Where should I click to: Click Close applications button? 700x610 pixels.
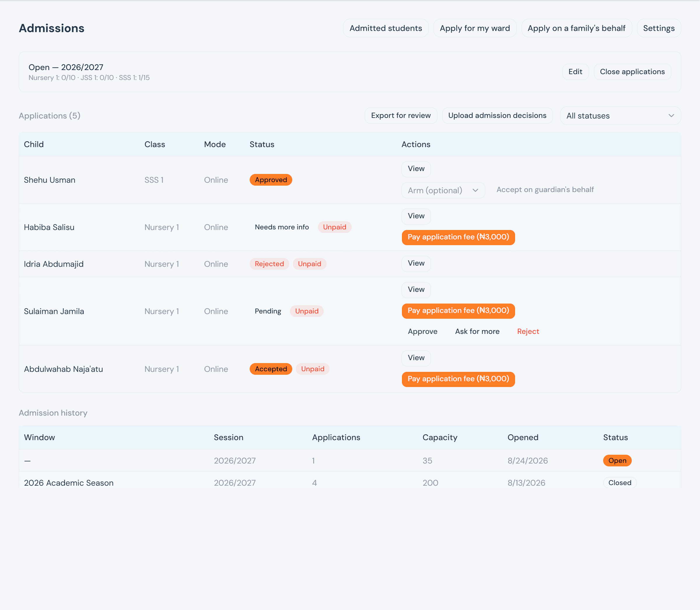click(632, 72)
